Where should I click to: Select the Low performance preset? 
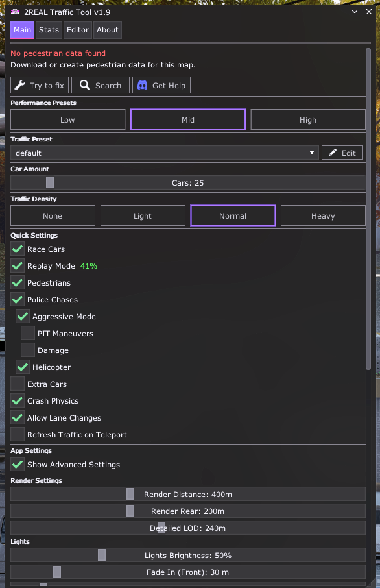coord(67,119)
